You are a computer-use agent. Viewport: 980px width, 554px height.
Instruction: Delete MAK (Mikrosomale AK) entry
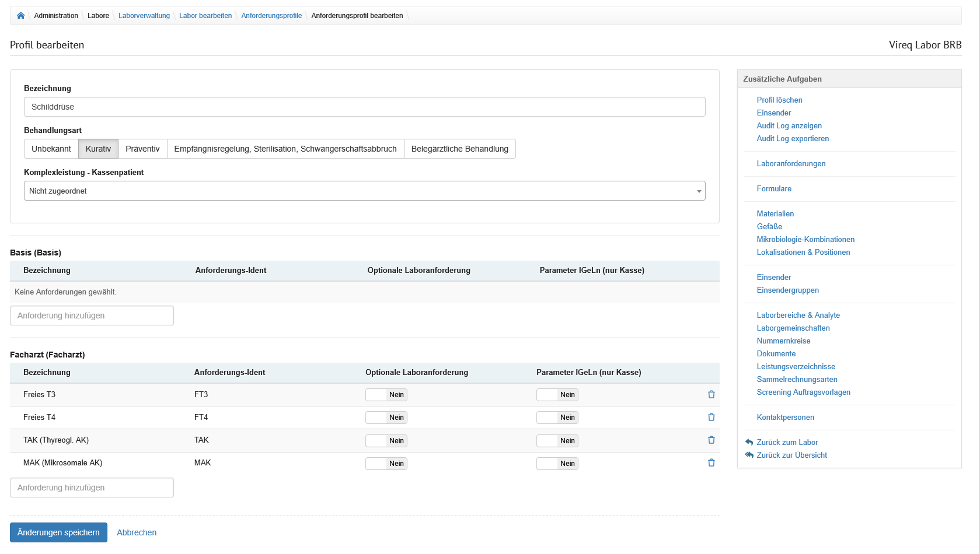(711, 463)
